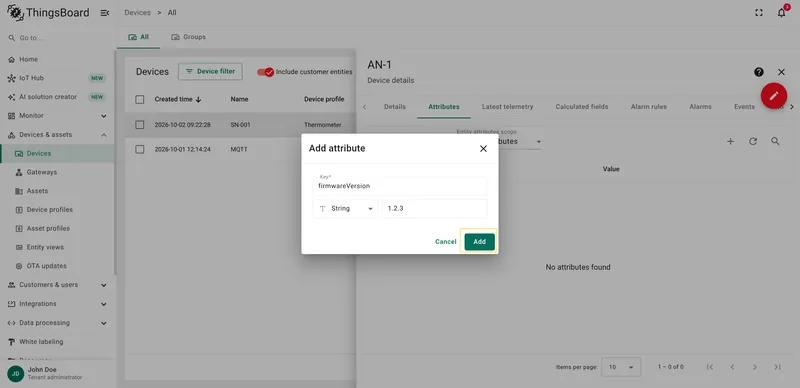800x388 pixels.
Task: Open Gateways in the sidebar
Action: (x=42, y=172)
